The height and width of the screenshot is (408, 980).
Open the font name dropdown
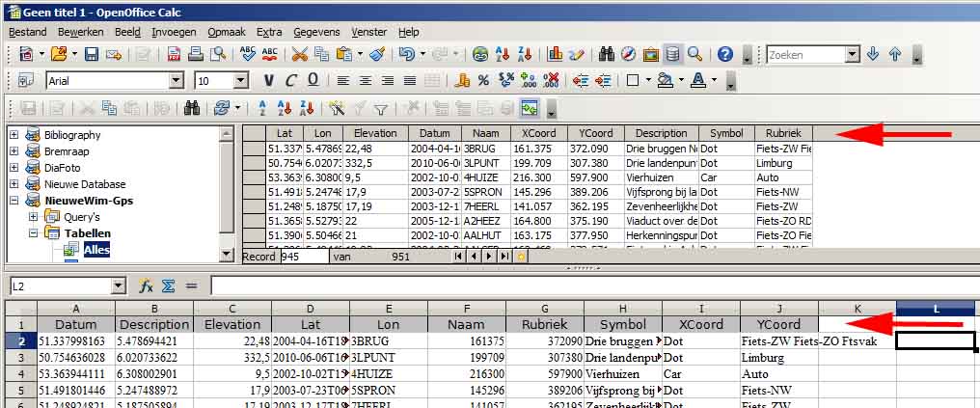click(177, 80)
